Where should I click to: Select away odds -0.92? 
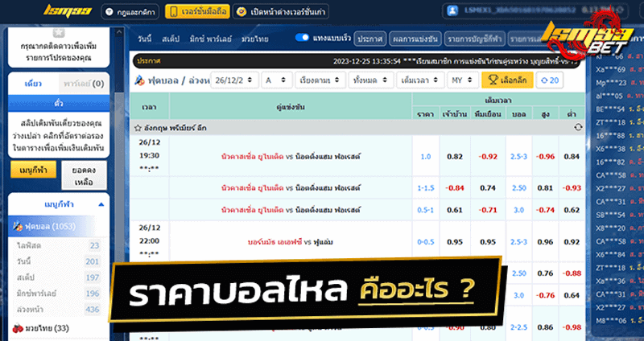coord(488,156)
